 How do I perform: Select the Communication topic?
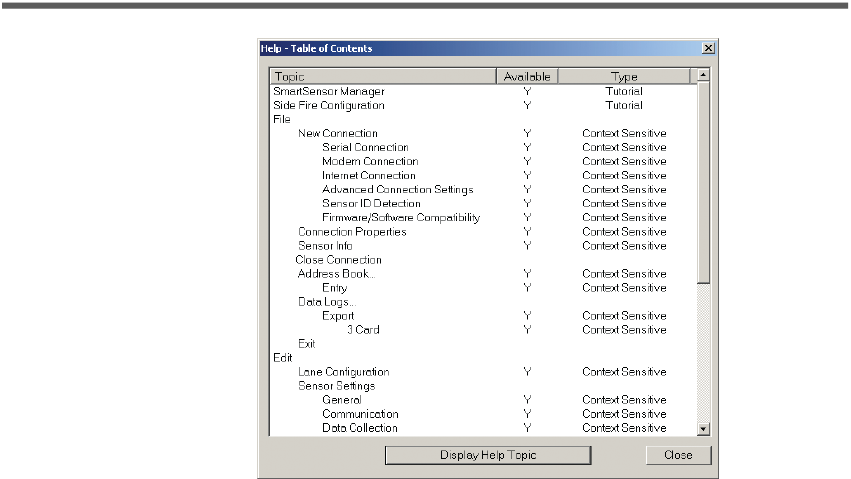coord(360,414)
